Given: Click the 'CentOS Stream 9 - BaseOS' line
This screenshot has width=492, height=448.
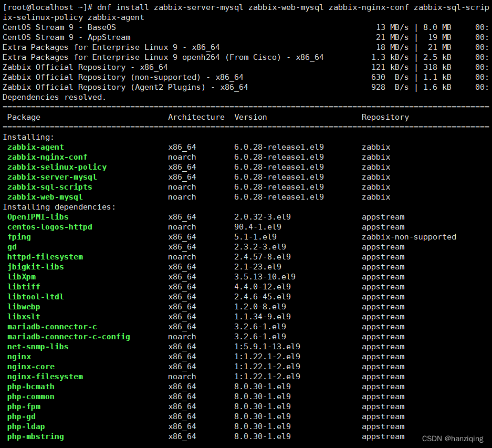Looking at the screenshot, I should tap(59, 27).
